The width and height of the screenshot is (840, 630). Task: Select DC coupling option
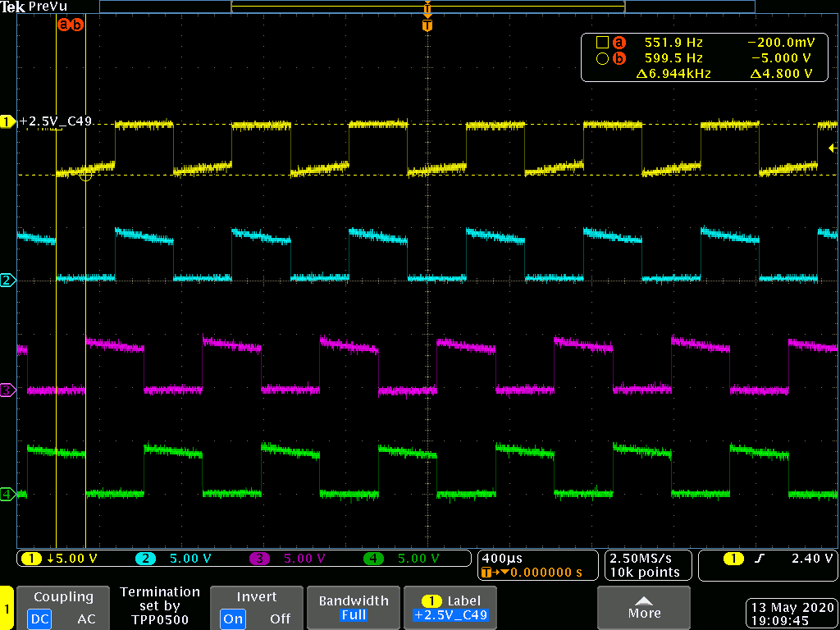coord(39,619)
